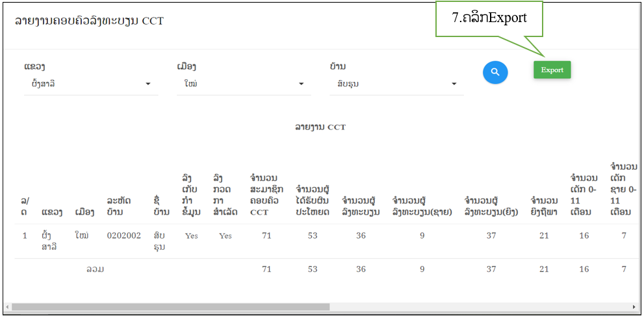The height and width of the screenshot is (316, 644).
Task: Open the ເມືອງ district dropdown
Action: [x=243, y=84]
